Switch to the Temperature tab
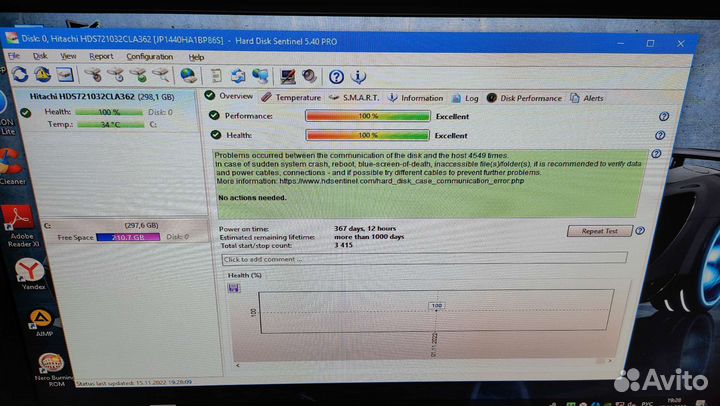The width and height of the screenshot is (720, 406). pyautogui.click(x=291, y=97)
